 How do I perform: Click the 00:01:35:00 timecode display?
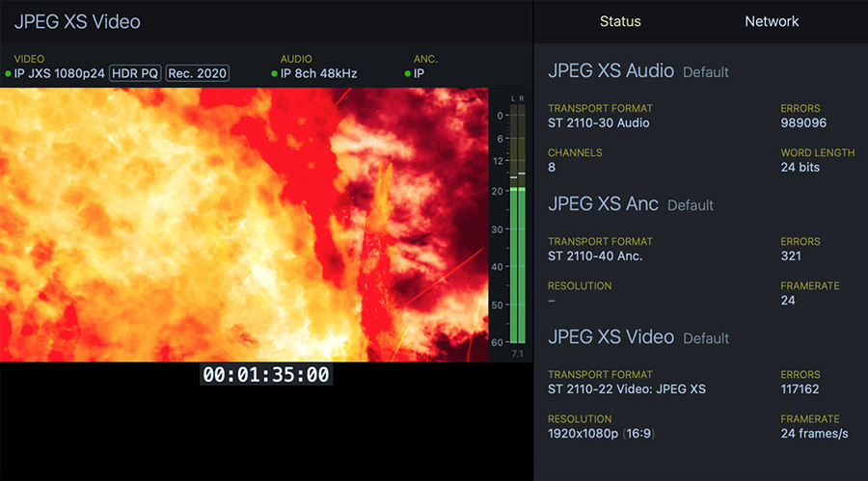pyautogui.click(x=266, y=375)
